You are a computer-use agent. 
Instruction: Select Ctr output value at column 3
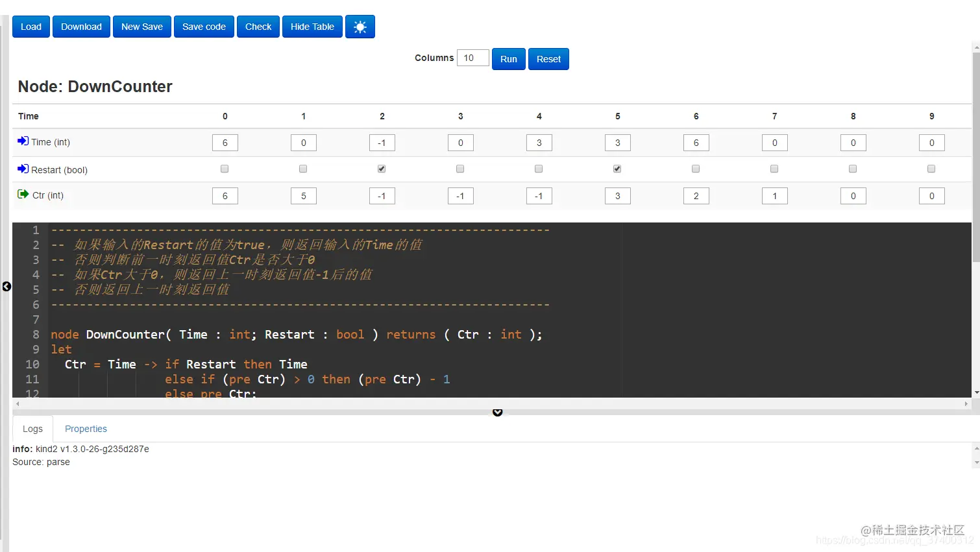461,196
